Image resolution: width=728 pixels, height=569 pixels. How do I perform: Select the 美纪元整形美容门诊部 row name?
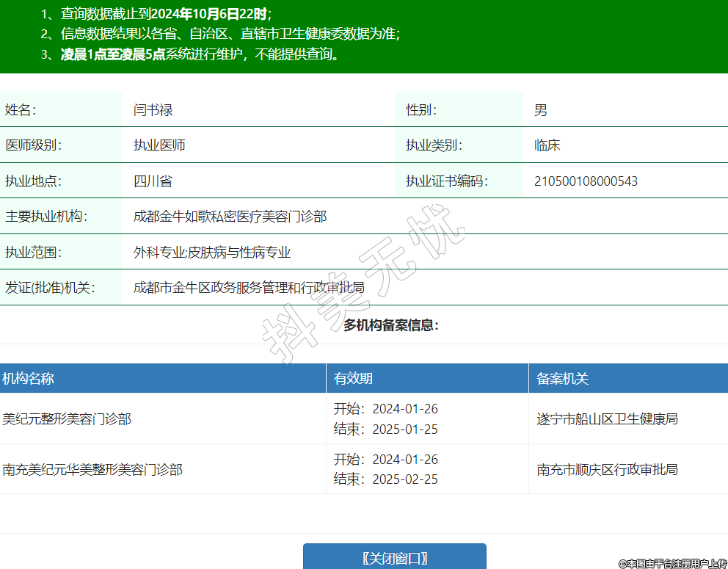click(67, 419)
